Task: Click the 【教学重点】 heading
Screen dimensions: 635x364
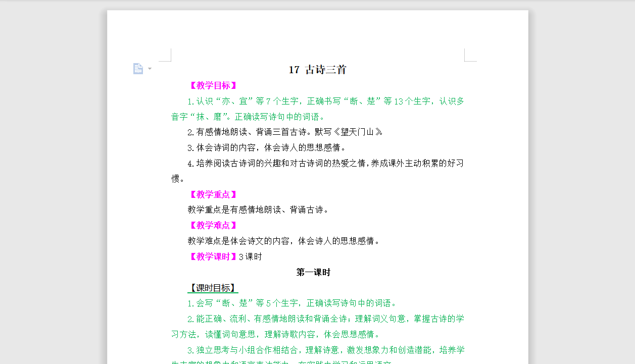Action: pyautogui.click(x=213, y=194)
